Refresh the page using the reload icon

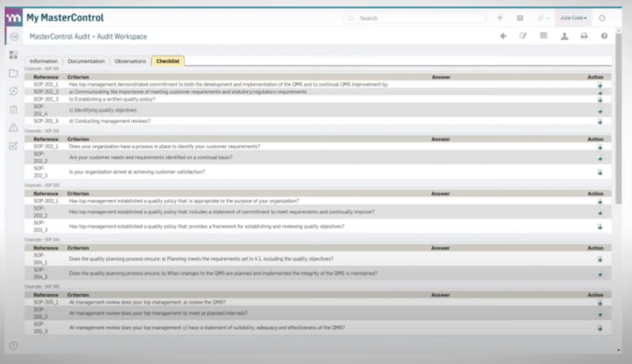(x=602, y=17)
